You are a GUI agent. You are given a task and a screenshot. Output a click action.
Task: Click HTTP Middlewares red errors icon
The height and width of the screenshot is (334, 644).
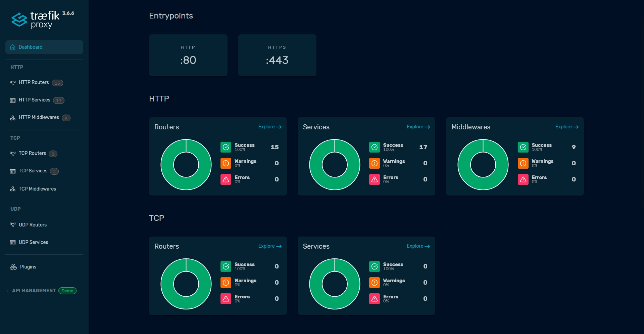tap(523, 179)
